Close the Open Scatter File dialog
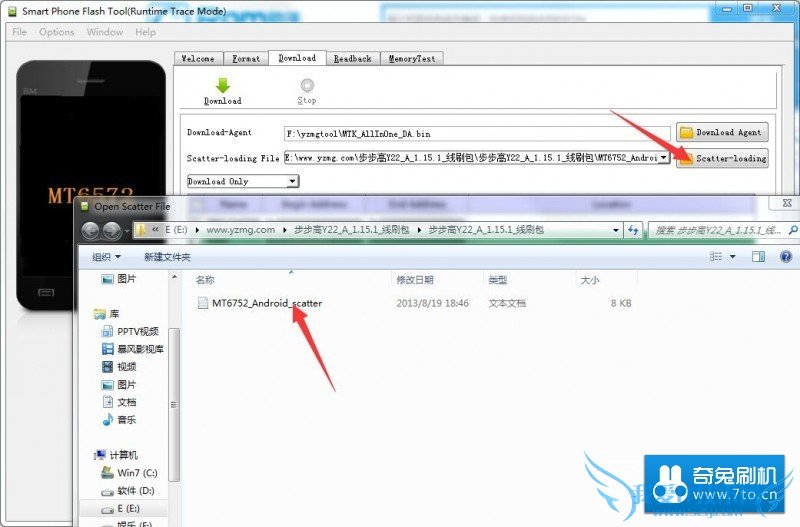This screenshot has height=527, width=800. pyautogui.click(x=787, y=203)
